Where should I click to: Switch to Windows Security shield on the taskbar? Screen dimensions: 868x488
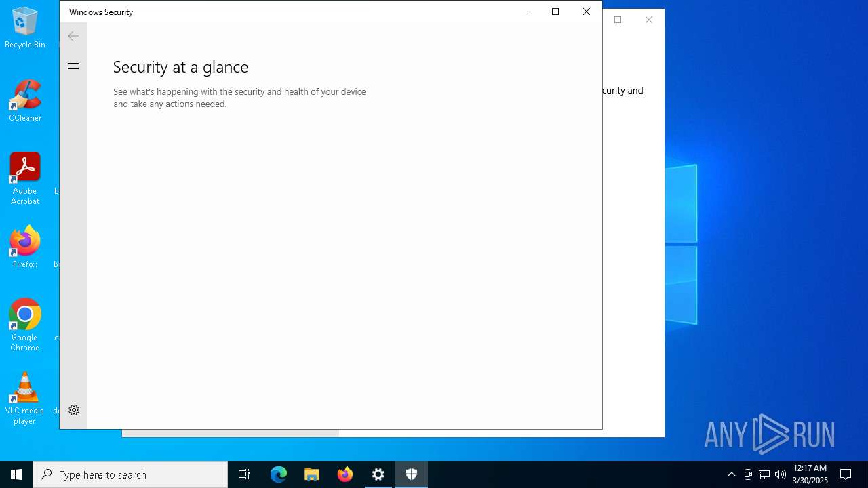coord(412,474)
